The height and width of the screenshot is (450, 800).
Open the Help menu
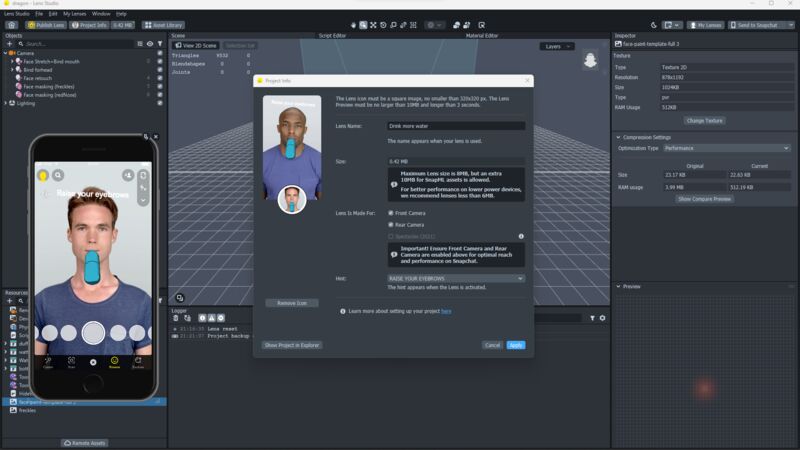[121, 14]
